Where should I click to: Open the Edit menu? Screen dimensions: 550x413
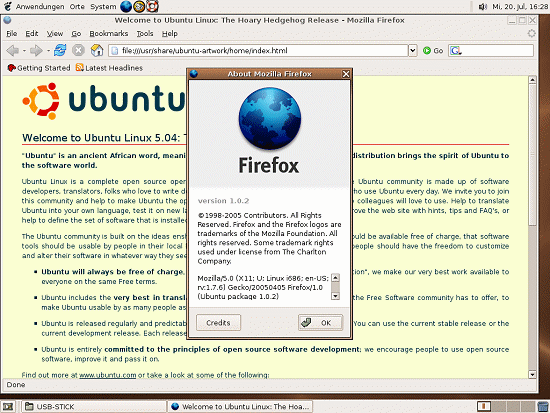pos(32,34)
